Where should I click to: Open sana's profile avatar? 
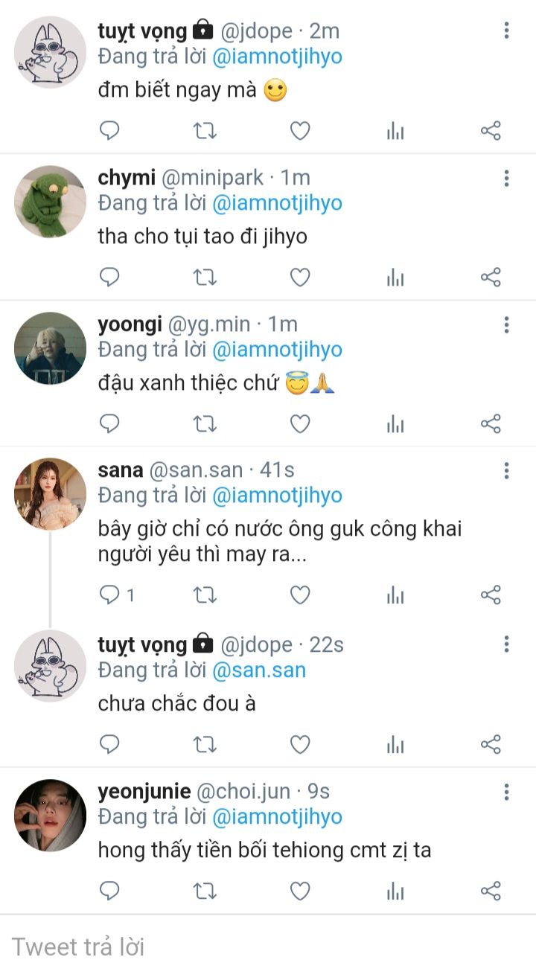click(51, 493)
